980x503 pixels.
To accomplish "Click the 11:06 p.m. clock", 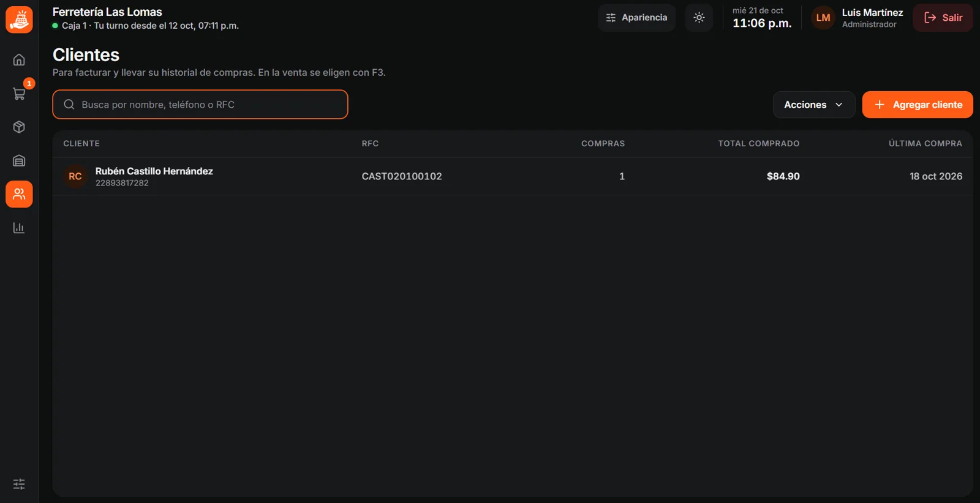I will coord(762,23).
